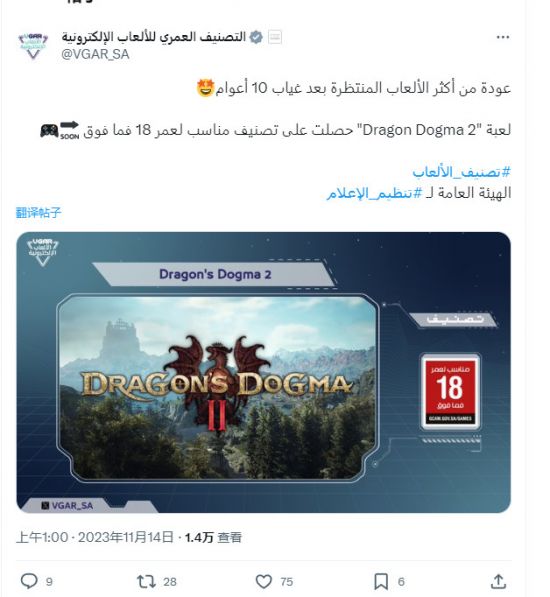
Task: Like the post with heart icon
Action: coord(263,581)
